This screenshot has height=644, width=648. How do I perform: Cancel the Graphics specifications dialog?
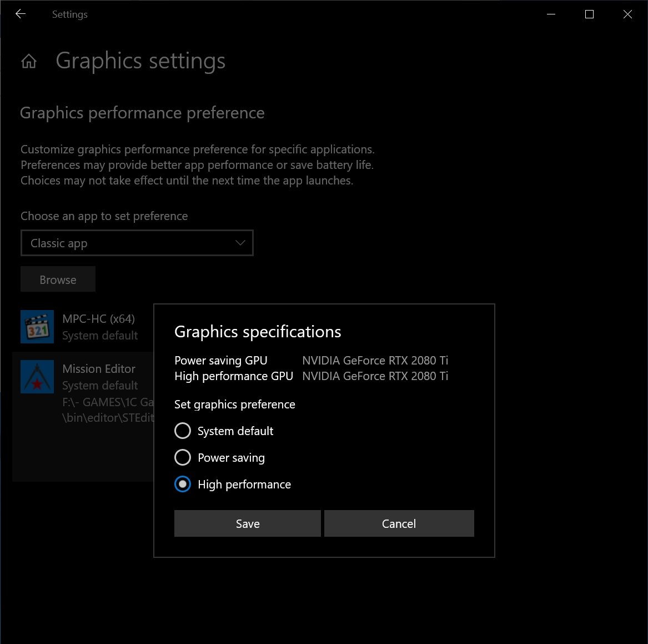399,523
